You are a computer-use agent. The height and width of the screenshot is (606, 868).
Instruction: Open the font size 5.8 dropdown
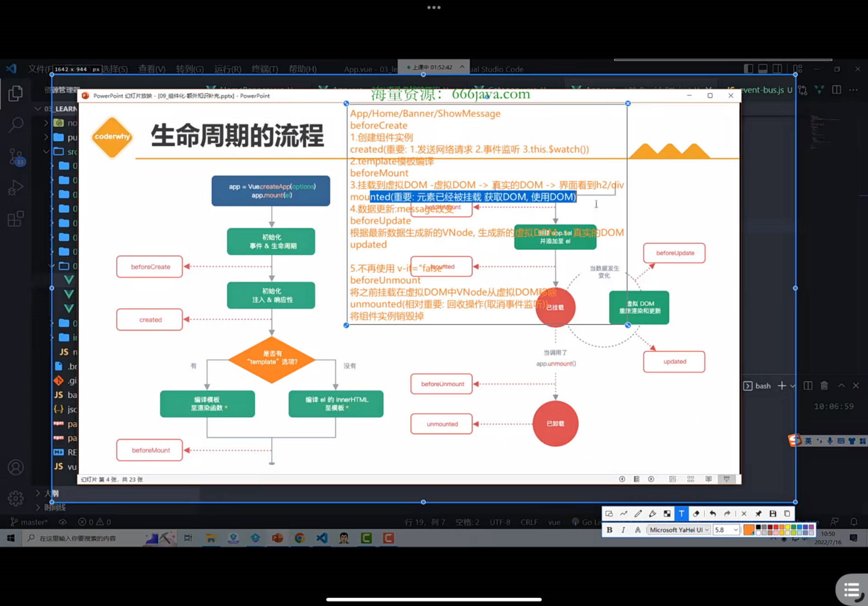click(726, 530)
